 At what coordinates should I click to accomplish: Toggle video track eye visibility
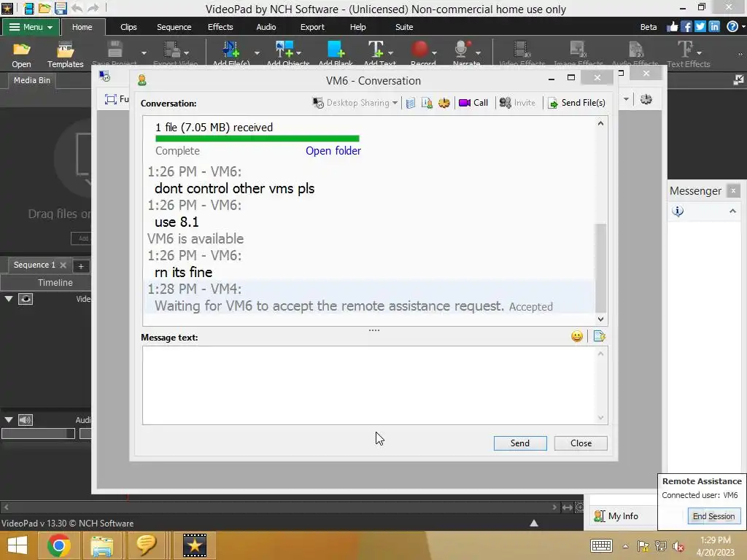26,299
